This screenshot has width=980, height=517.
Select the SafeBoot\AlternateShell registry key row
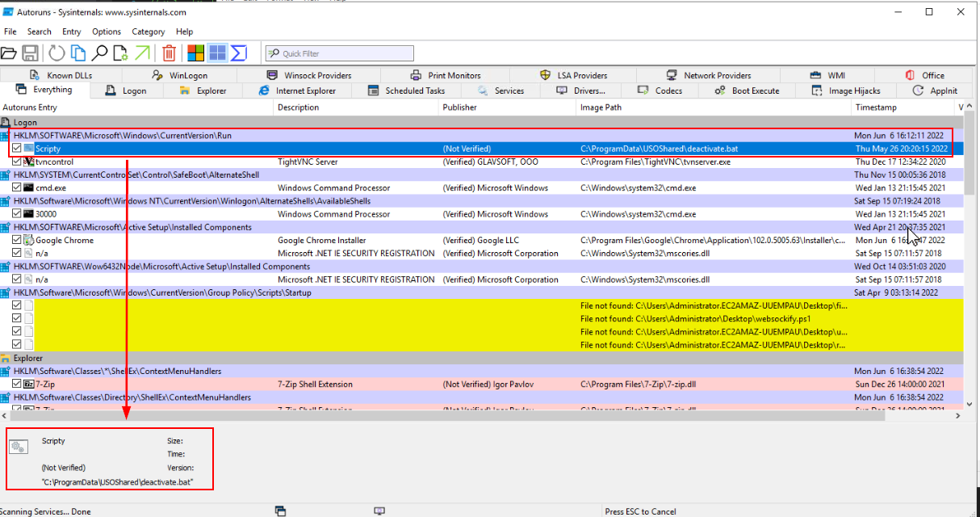[481, 174]
